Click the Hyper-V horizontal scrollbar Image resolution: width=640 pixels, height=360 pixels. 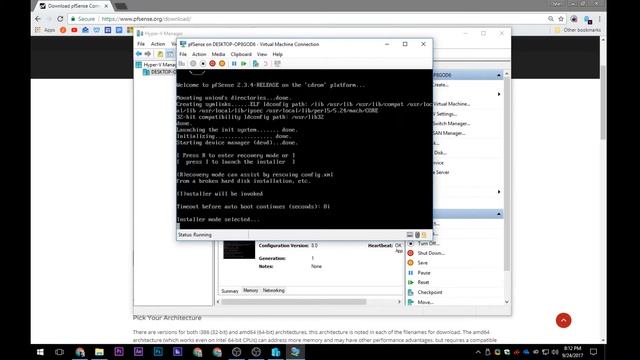(x=294, y=302)
